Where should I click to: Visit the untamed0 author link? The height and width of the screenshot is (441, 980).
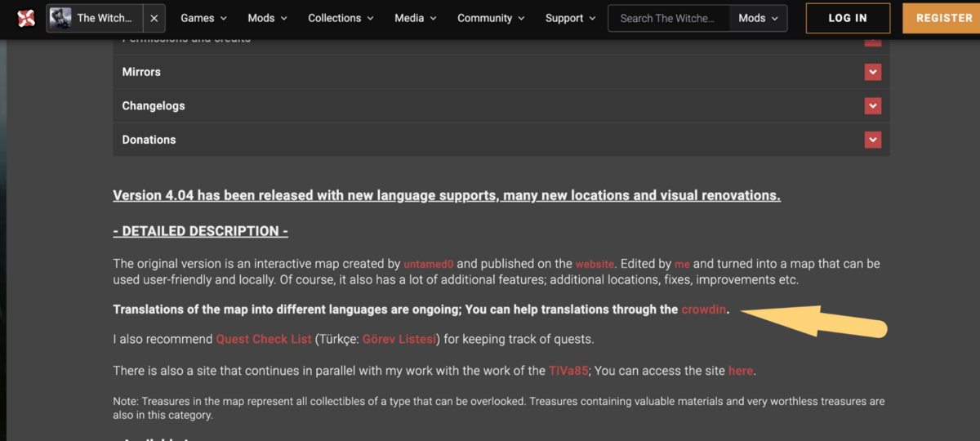429,265
